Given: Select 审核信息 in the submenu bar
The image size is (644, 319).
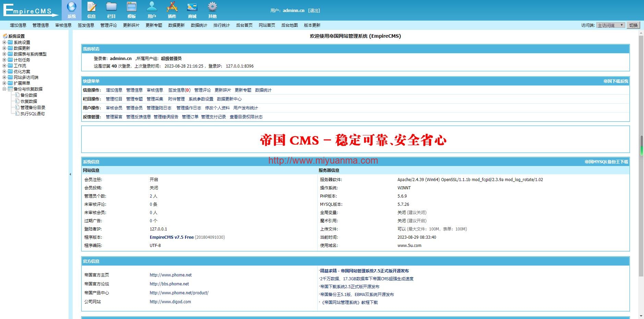Looking at the screenshot, I should click(63, 25).
